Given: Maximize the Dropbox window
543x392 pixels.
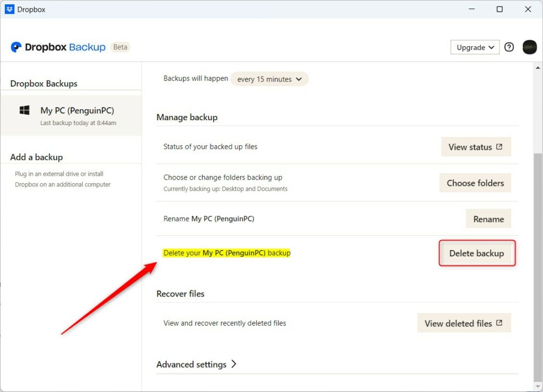Looking at the screenshot, I should 500,9.
